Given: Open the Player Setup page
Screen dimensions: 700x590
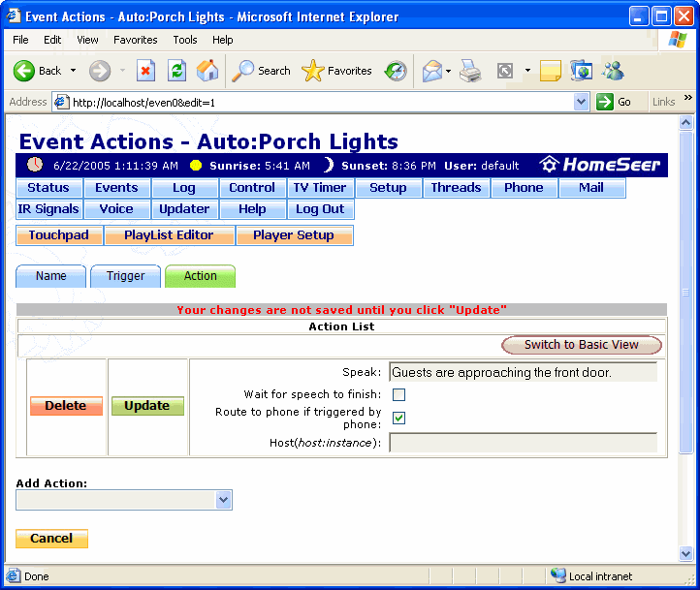Looking at the screenshot, I should tap(294, 235).
